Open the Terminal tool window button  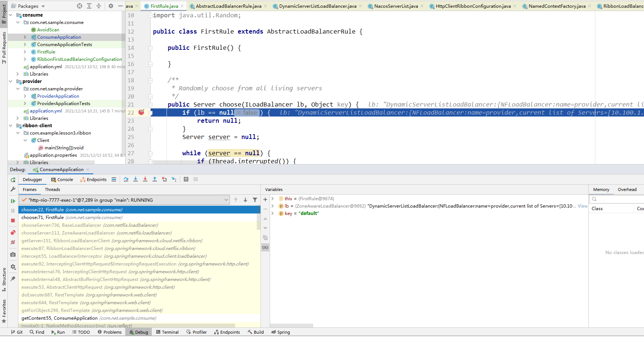coord(167,332)
